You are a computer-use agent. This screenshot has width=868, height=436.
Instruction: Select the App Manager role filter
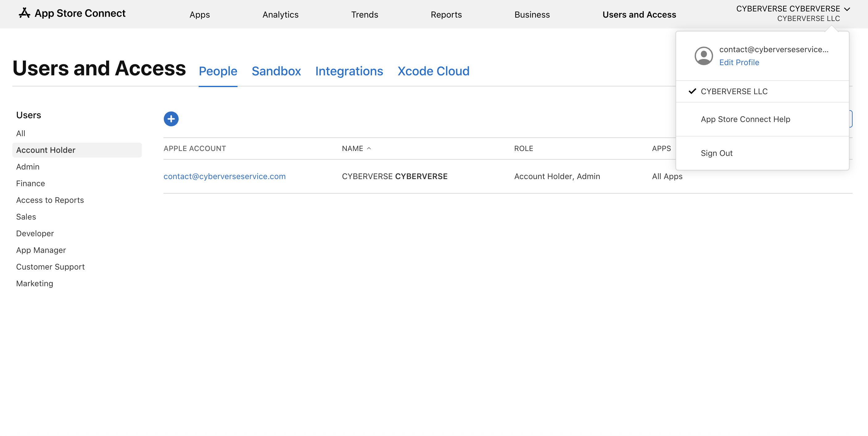coord(41,250)
